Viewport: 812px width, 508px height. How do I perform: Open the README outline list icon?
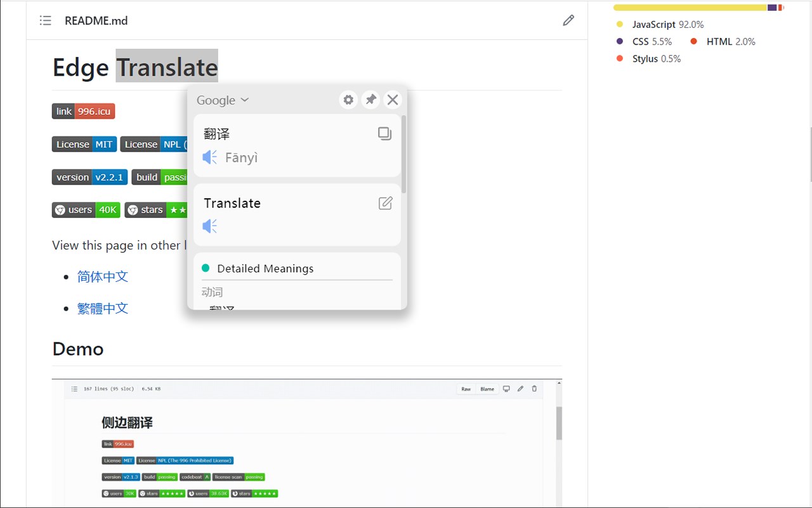pos(45,20)
